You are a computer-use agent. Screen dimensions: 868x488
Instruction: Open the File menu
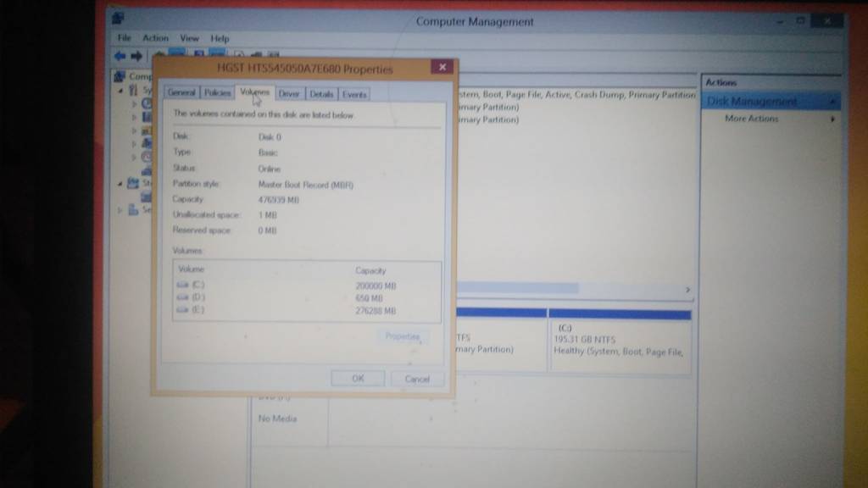124,38
